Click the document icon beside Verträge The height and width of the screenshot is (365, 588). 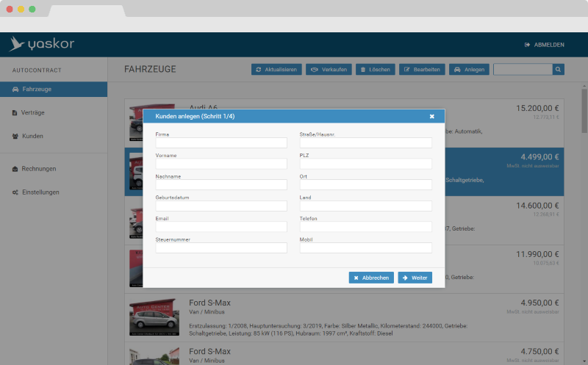tap(15, 113)
